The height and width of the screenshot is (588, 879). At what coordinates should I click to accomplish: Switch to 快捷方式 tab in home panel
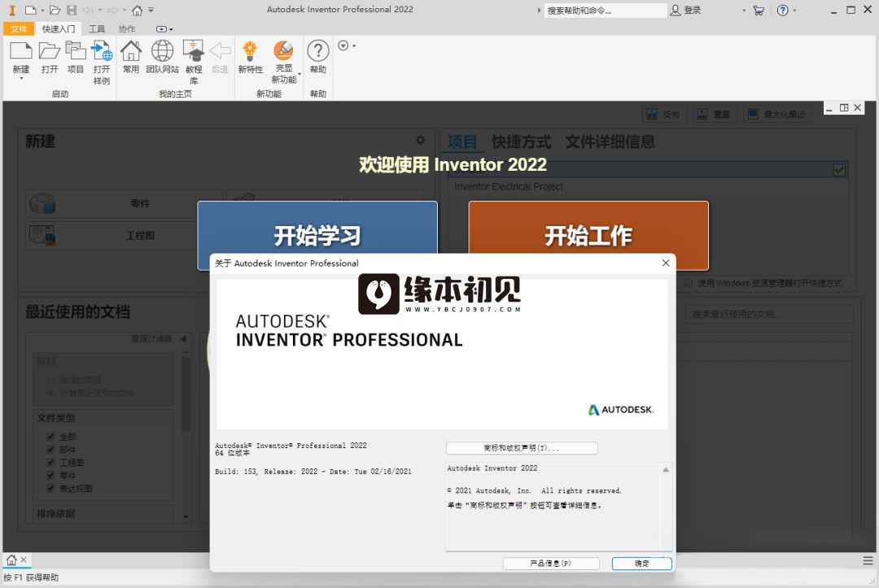point(521,142)
